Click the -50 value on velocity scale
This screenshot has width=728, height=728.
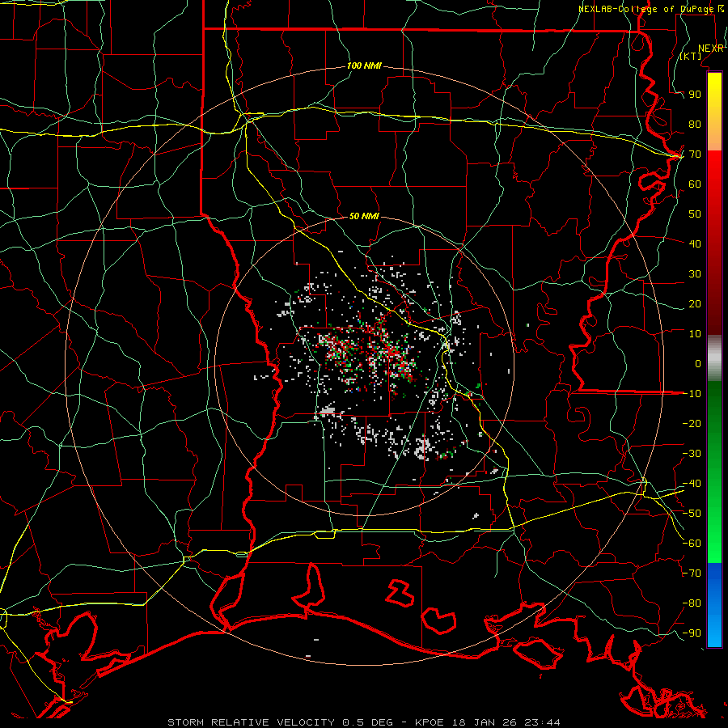coord(692,513)
